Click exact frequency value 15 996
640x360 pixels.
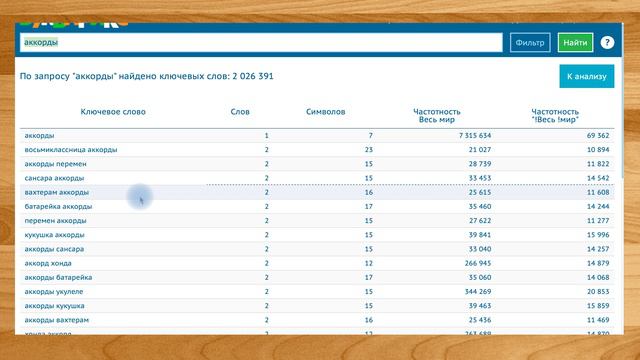598,235
